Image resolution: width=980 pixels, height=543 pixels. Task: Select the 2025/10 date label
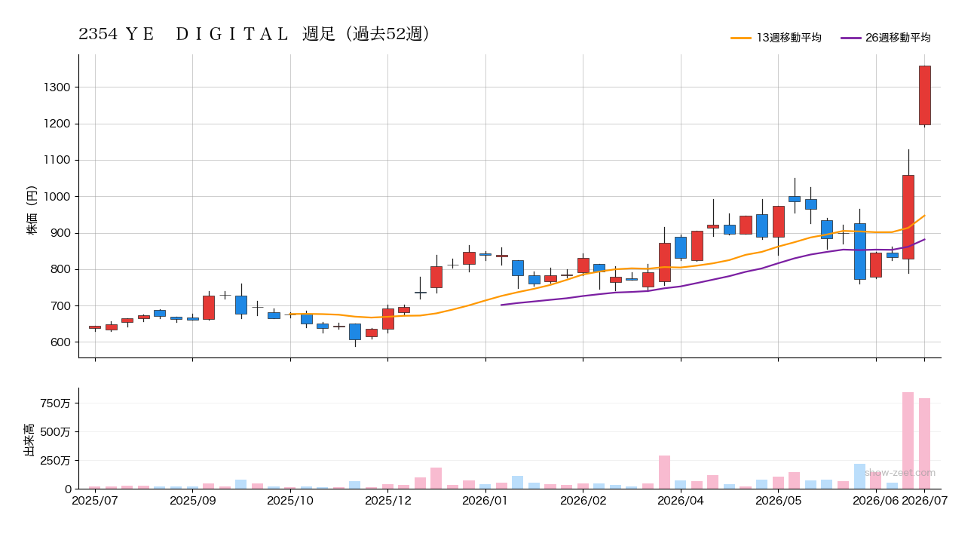click(x=290, y=500)
